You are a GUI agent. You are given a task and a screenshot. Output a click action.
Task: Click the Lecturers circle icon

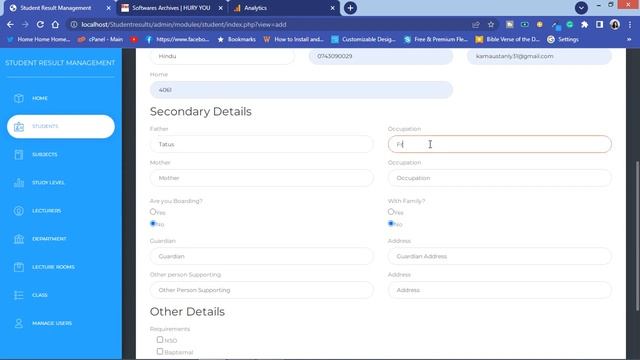(19, 211)
